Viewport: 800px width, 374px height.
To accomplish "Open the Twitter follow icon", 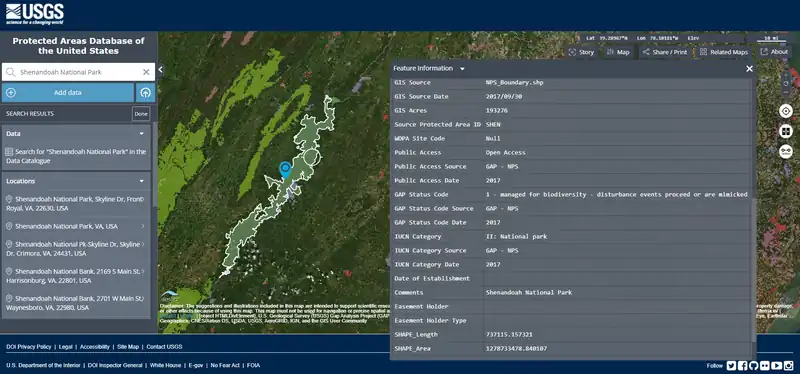I will click(x=731, y=365).
